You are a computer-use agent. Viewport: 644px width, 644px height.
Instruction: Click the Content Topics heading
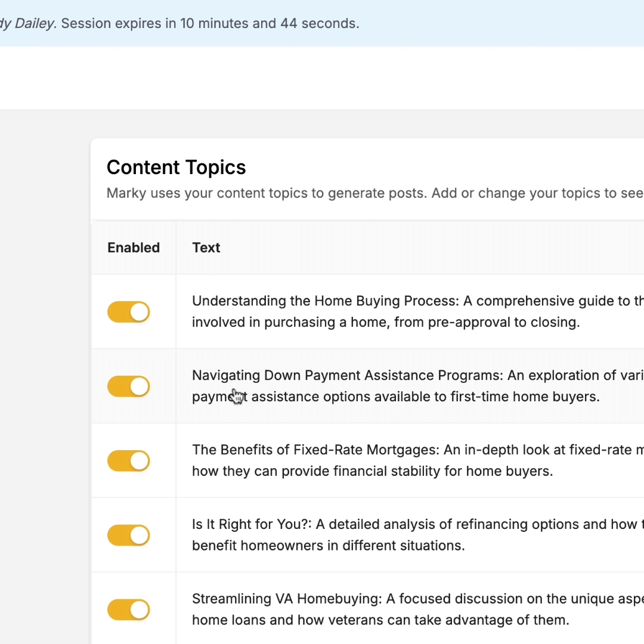[x=176, y=168]
